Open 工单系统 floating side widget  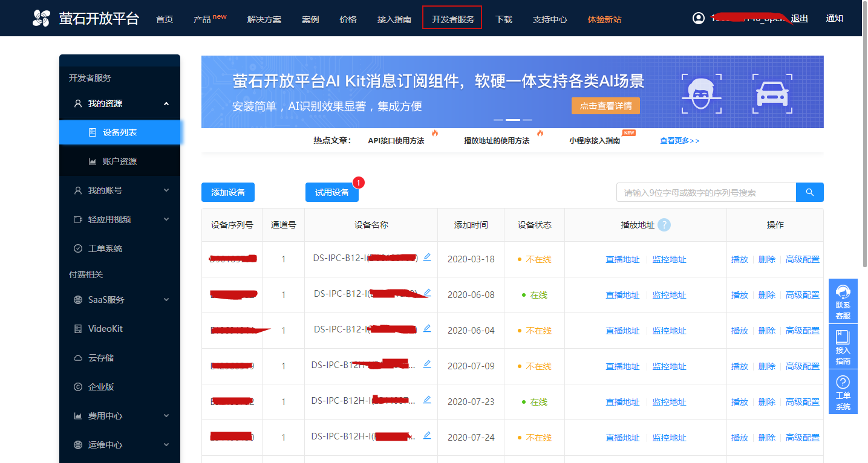[x=843, y=392]
